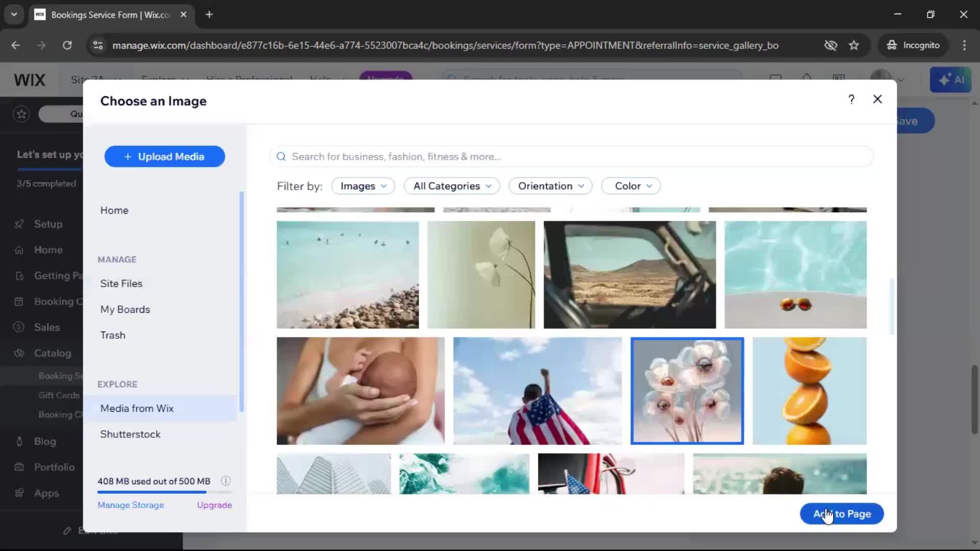Click the account avatar dropdown arrow

coord(901,80)
